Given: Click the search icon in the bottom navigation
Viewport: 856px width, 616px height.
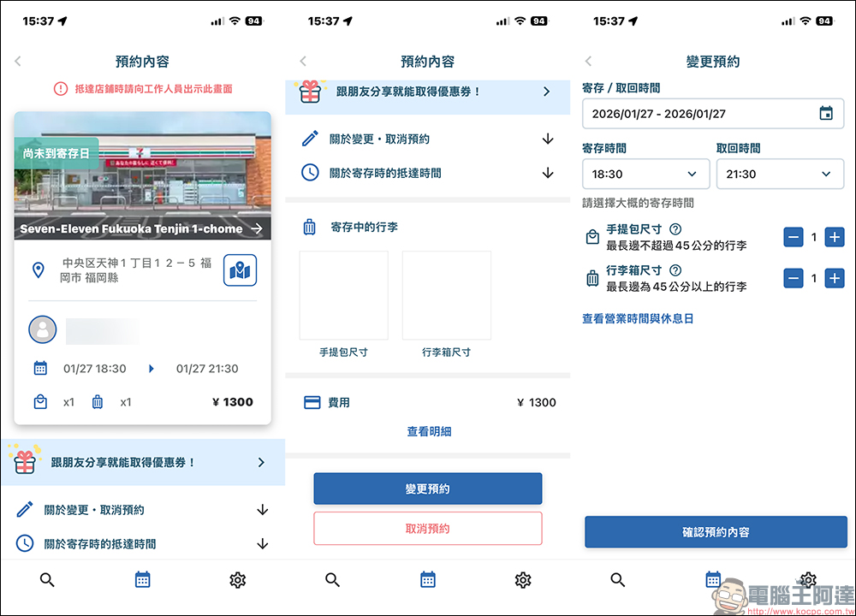Looking at the screenshot, I should click(x=47, y=580).
